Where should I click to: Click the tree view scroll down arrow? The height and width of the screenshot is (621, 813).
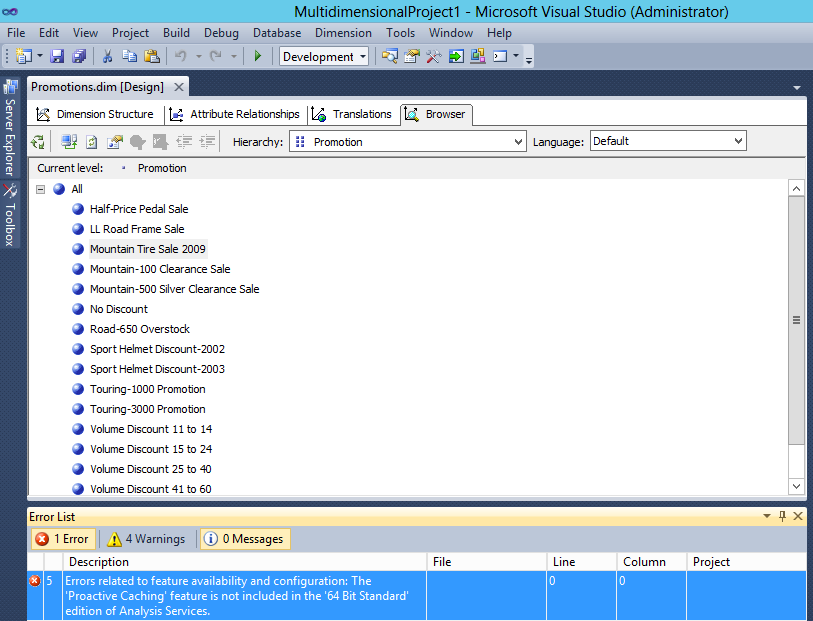796,486
